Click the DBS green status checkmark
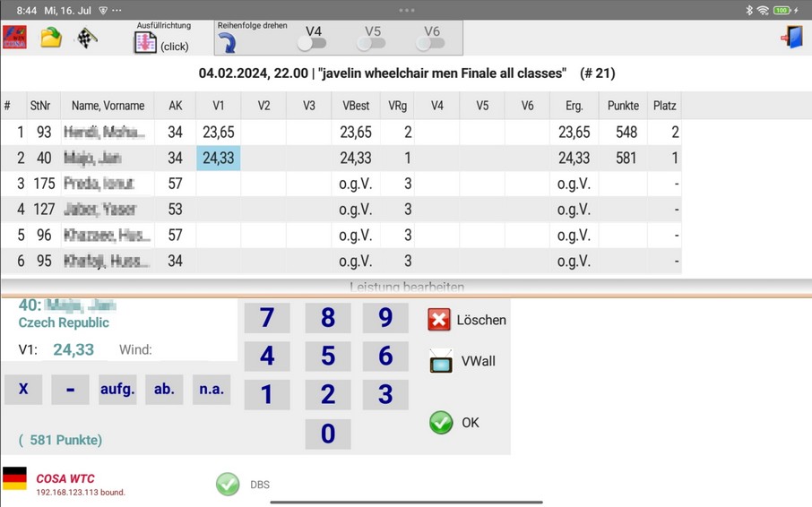The width and height of the screenshot is (812, 507). (x=228, y=485)
